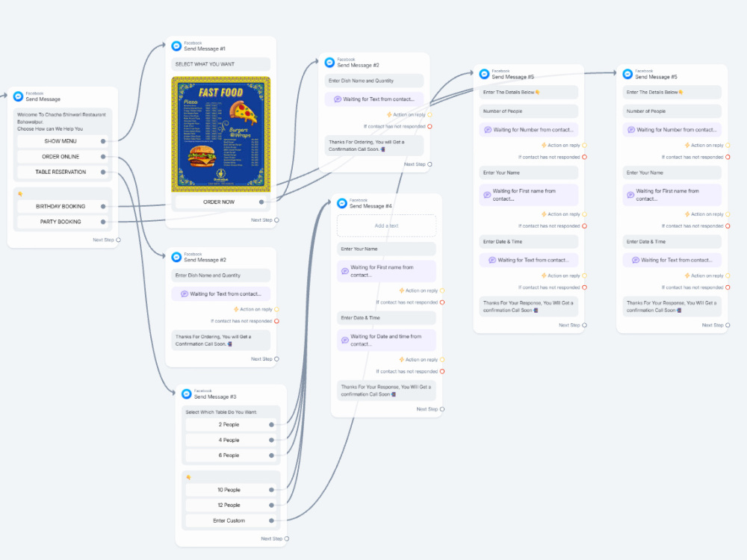Click the 'Add a text' placeholder field
Screen dimensions: 747x560
(386, 225)
